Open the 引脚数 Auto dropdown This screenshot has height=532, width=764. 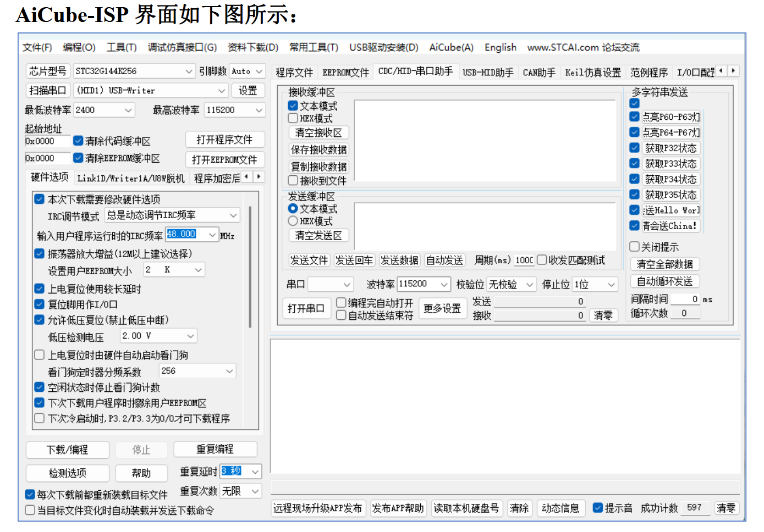click(259, 71)
